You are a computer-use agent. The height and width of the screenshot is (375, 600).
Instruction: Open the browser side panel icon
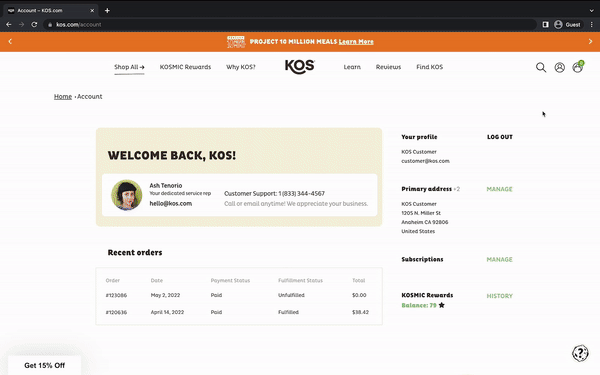(x=546, y=24)
